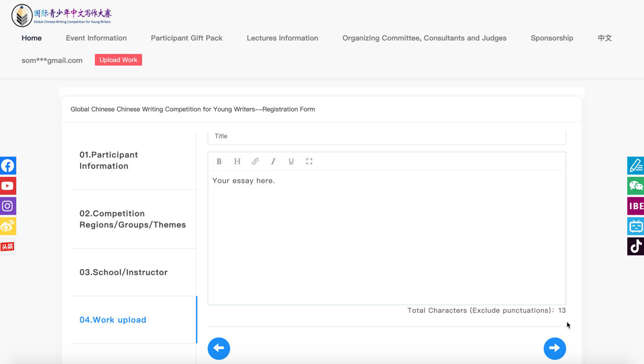Click the Title input field
The width and height of the screenshot is (644, 364).
tap(387, 136)
